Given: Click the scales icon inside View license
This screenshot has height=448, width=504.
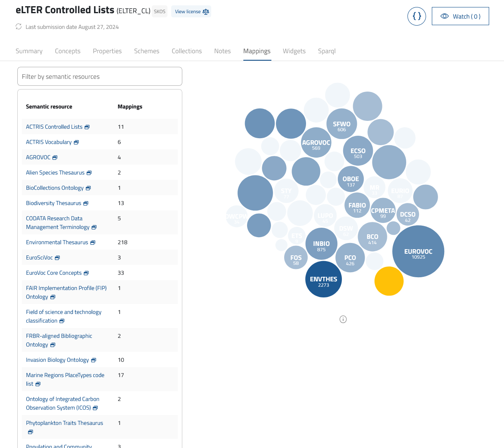Looking at the screenshot, I should pos(205,12).
